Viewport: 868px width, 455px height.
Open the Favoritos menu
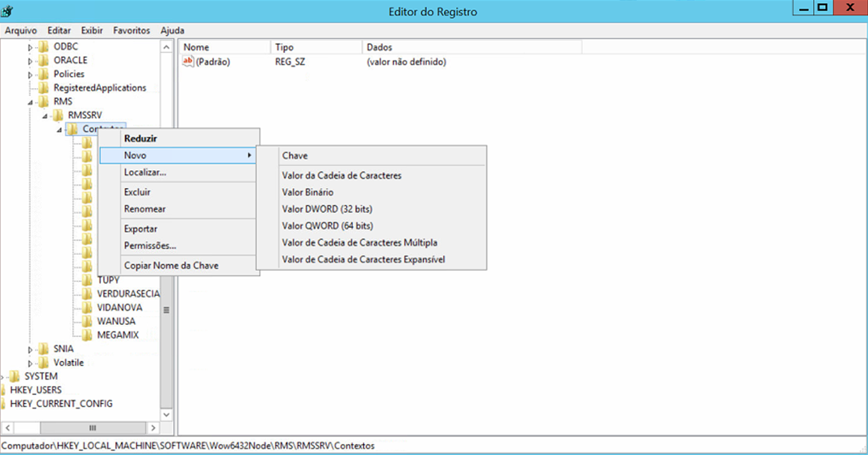(x=131, y=30)
